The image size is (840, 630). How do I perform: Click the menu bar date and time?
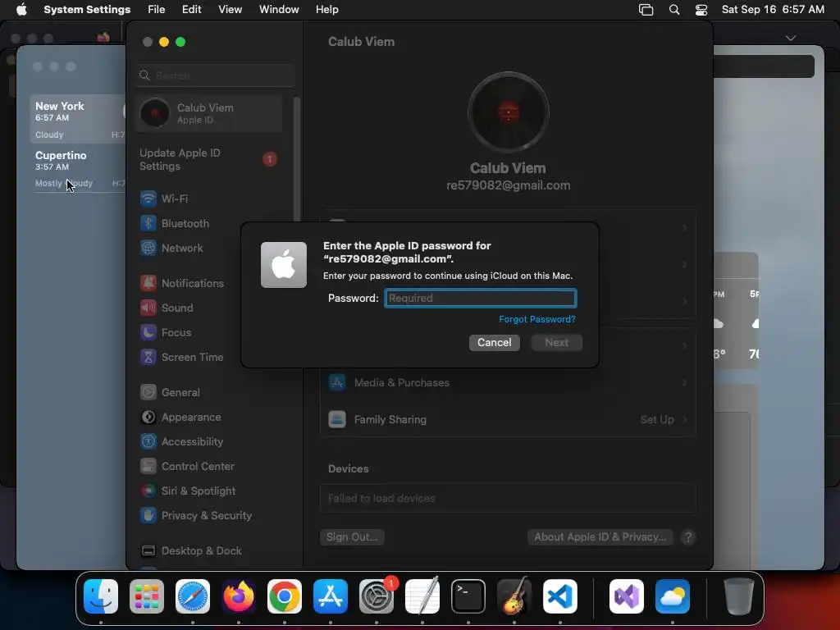[x=773, y=10]
